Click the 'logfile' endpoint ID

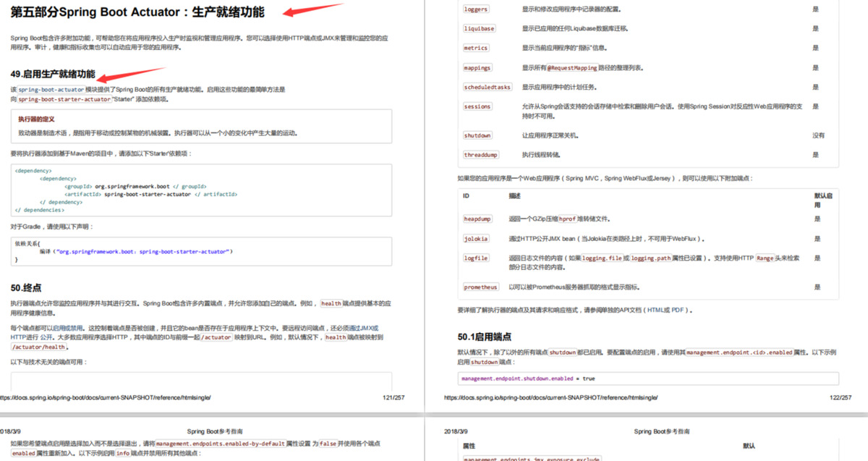pos(476,258)
